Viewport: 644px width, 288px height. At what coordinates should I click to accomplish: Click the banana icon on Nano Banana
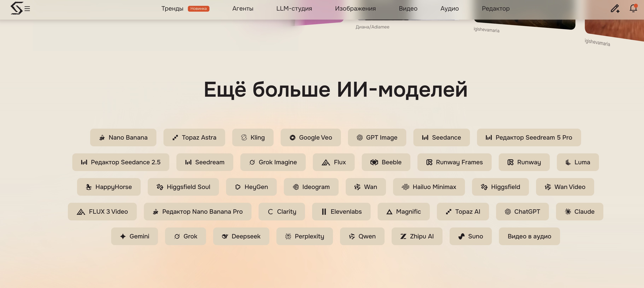coord(102,137)
